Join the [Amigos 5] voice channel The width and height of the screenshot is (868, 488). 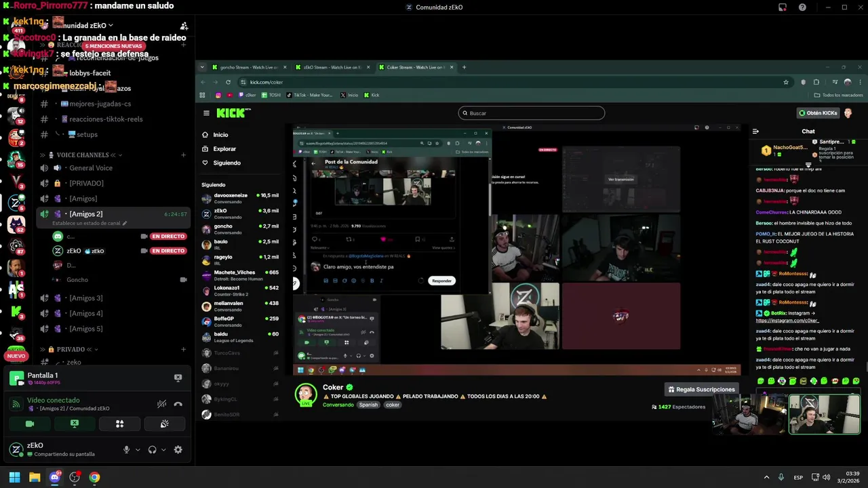pyautogui.click(x=85, y=329)
